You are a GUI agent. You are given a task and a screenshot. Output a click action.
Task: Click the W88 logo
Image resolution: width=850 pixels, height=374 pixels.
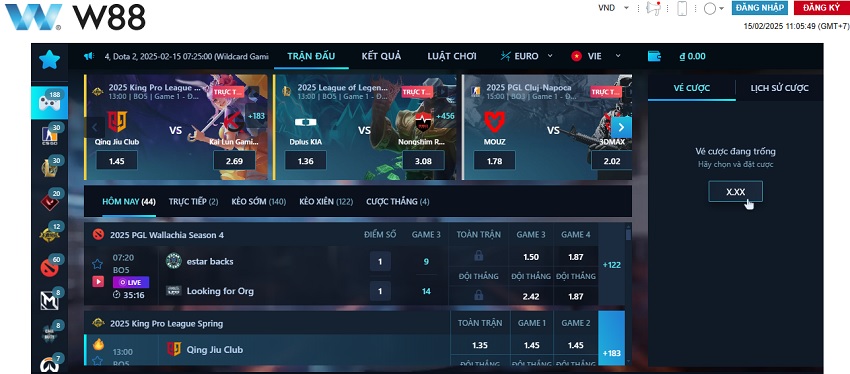click(75, 17)
